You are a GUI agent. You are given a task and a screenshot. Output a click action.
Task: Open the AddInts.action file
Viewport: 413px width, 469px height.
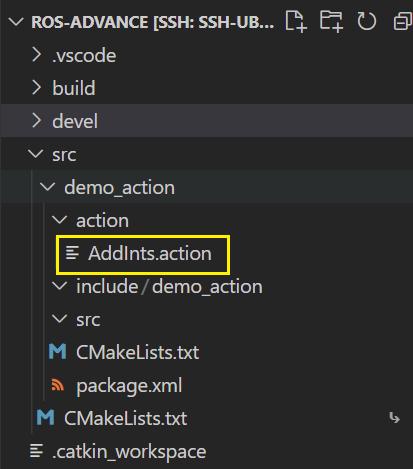pos(150,254)
